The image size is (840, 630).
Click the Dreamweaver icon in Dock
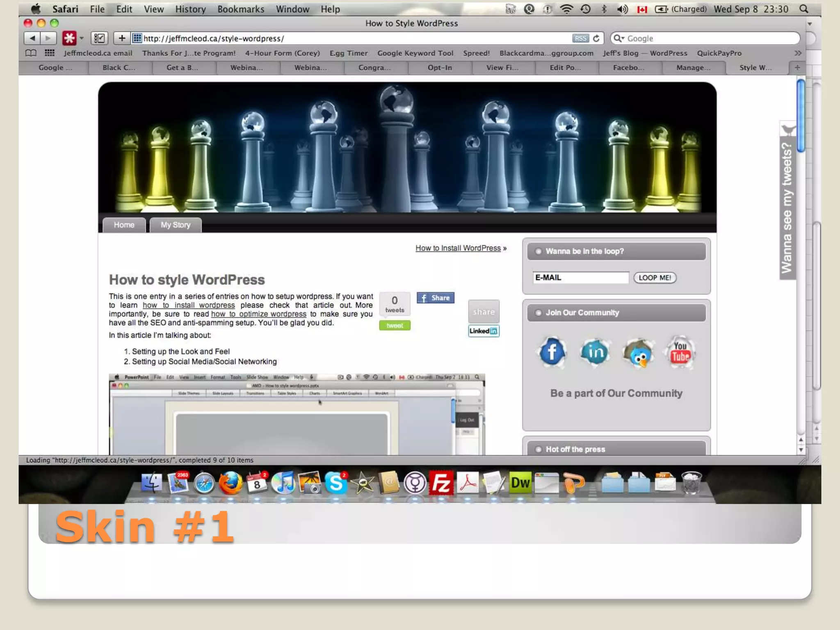[x=520, y=483]
